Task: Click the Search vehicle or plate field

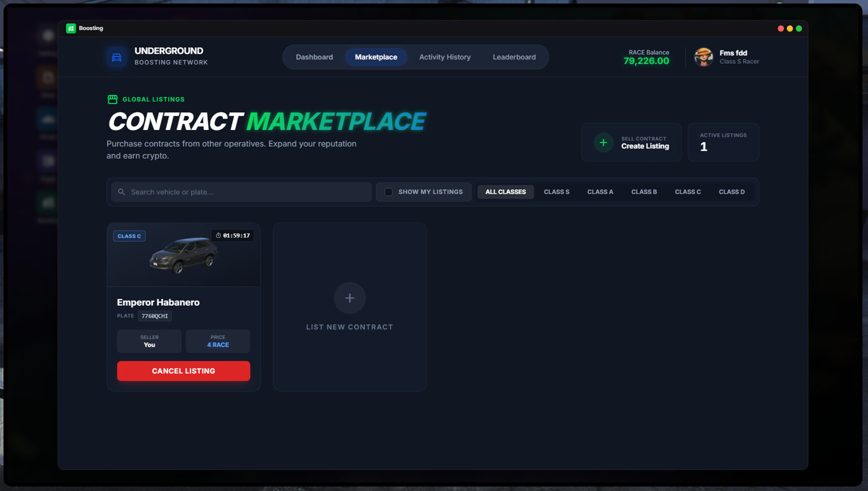Action: [241, 192]
